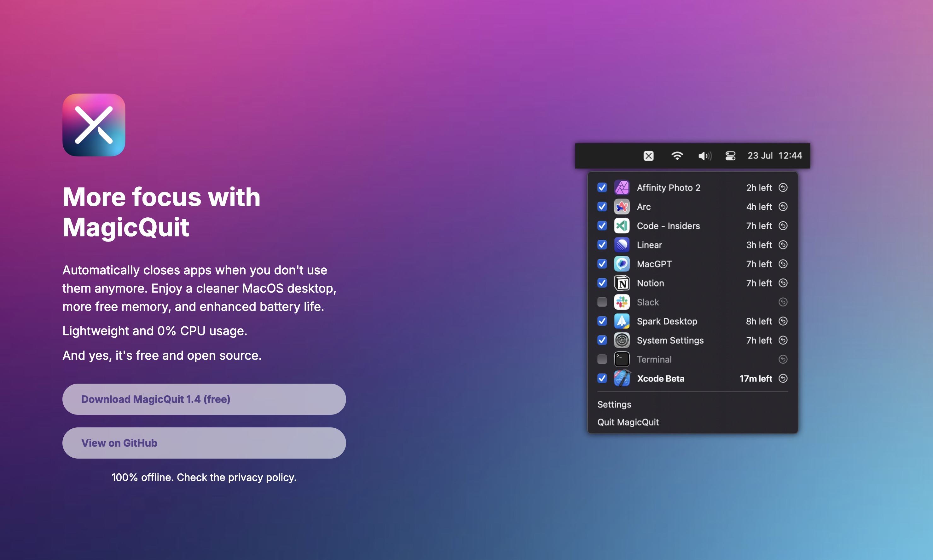Reset timer icon for Code - Insiders
The height and width of the screenshot is (560, 933).
[x=783, y=226]
